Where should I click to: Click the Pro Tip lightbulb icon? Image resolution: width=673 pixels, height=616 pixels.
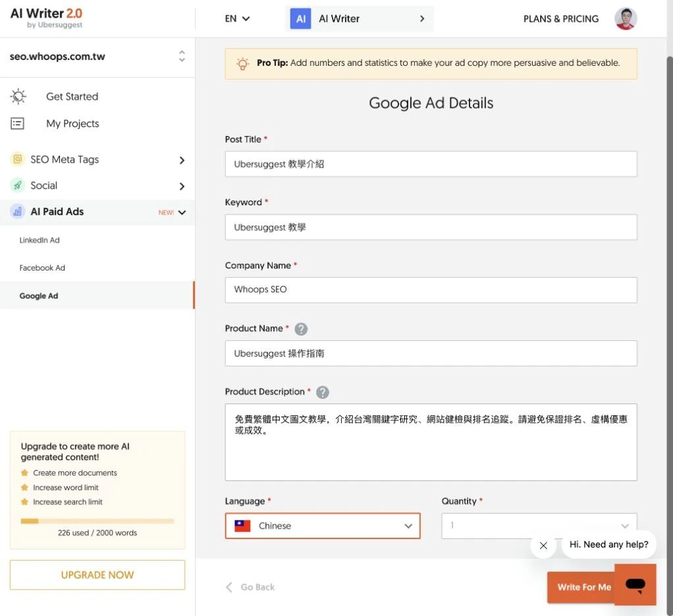click(x=242, y=63)
